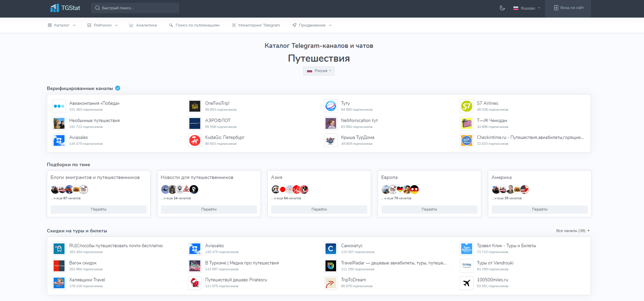The image size is (644, 301).
Task: Open the Аналитика menu item
Action: point(143,25)
